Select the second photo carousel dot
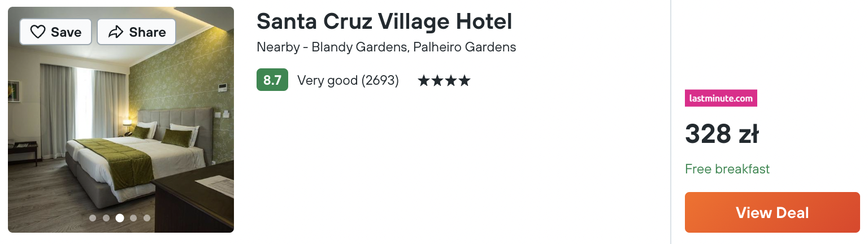868x244 pixels. (106, 218)
